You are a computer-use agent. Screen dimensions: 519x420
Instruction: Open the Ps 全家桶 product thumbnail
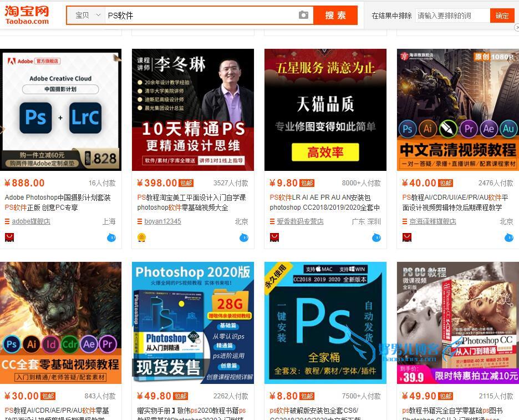click(x=325, y=322)
